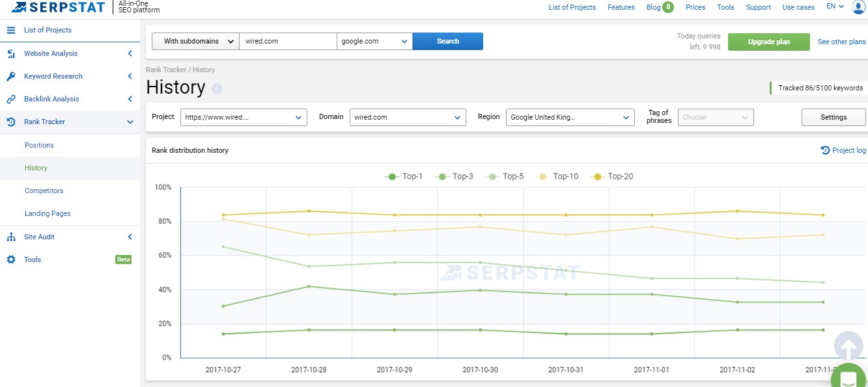Click the info icon next to History
Screen dimensions: 868x387
[x=217, y=88]
